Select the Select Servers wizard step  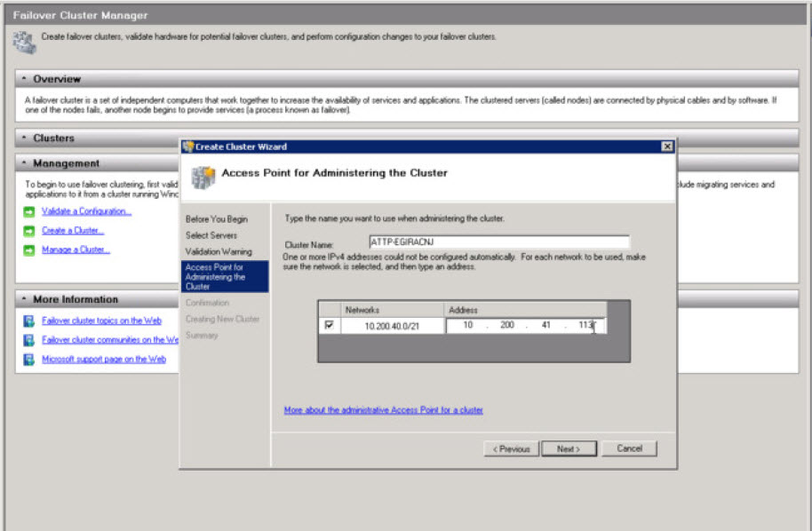[211, 235]
